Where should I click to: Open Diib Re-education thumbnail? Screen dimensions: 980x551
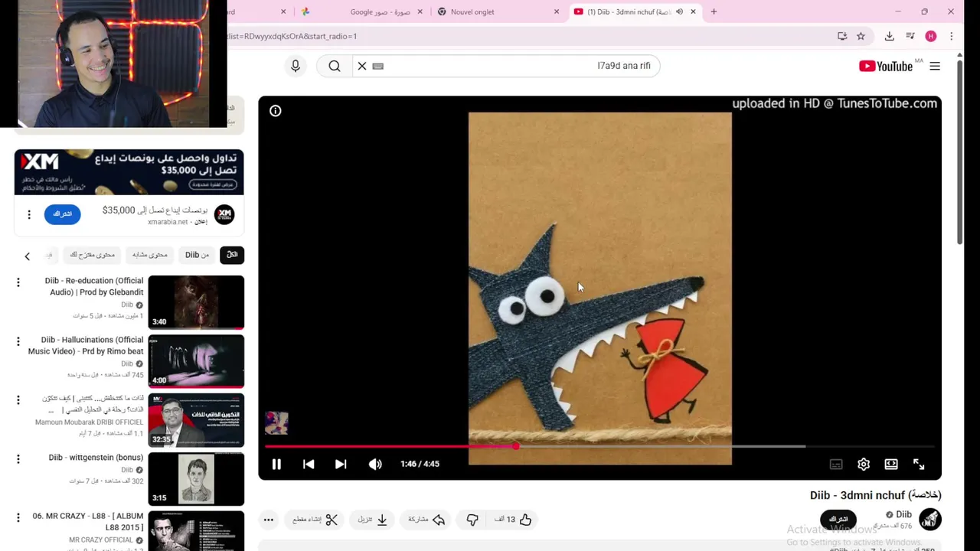coord(196,302)
